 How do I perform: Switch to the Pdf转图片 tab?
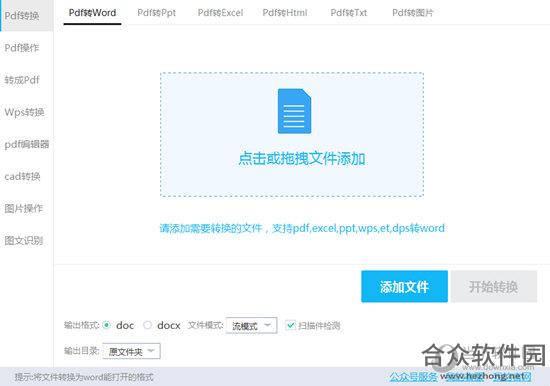pos(412,13)
